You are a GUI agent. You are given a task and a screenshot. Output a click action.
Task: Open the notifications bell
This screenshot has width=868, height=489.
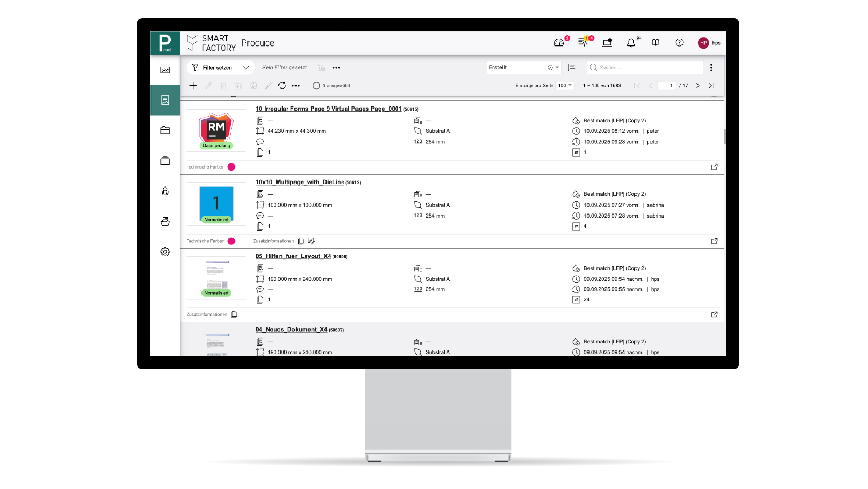coord(631,43)
